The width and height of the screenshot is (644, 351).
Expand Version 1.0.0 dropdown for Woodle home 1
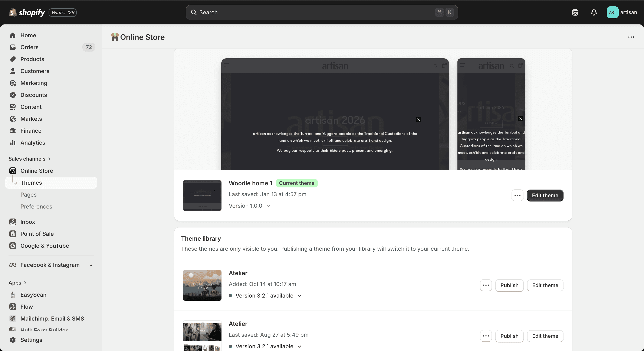[268, 206]
